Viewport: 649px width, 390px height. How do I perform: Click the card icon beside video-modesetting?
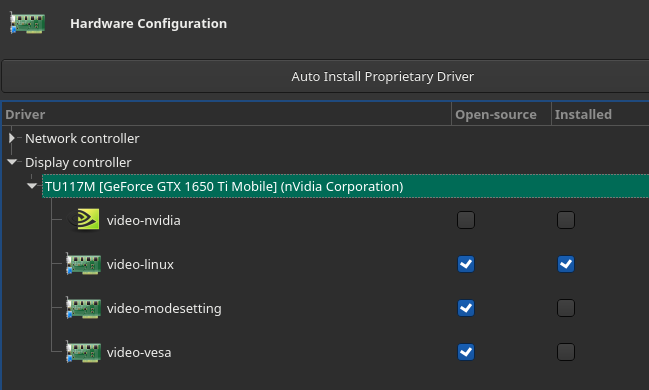click(83, 308)
